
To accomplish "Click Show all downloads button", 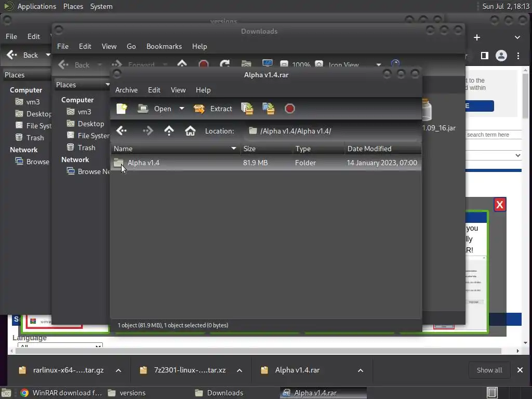I will 489,370.
